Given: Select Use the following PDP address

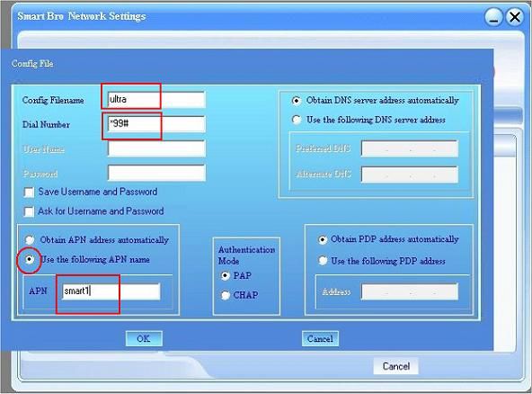Looking at the screenshot, I should [x=323, y=261].
